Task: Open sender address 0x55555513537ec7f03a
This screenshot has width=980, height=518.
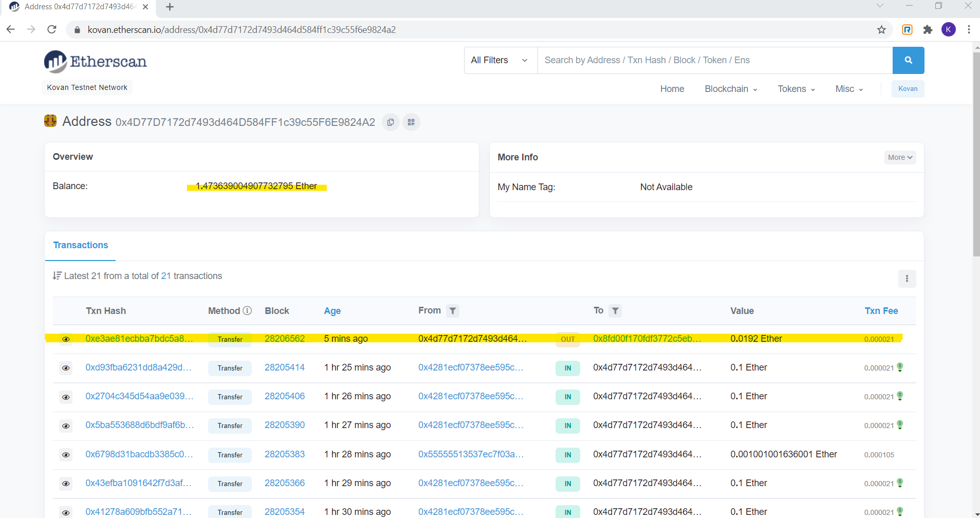Action: (x=471, y=454)
